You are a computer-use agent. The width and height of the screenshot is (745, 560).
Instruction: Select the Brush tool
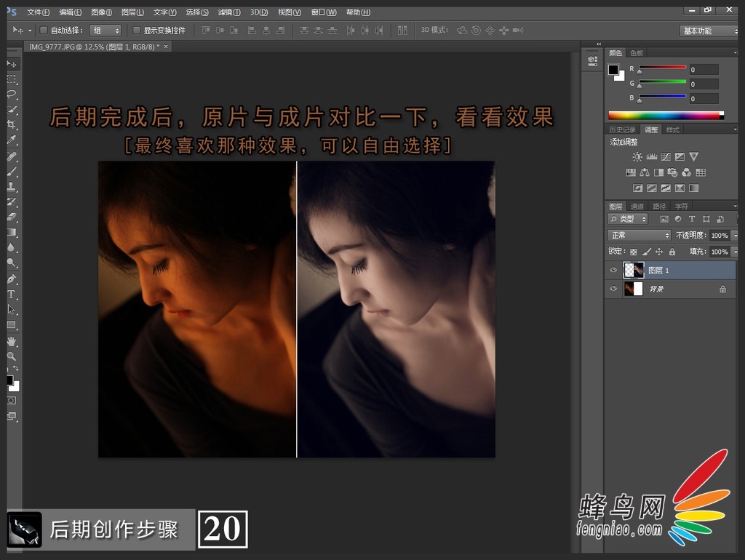pyautogui.click(x=12, y=171)
